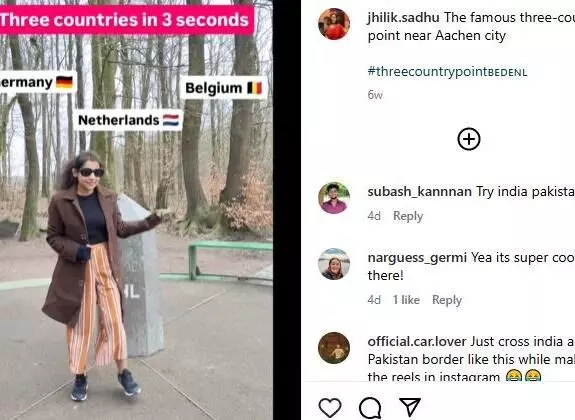
Task: Open jhilik.sadhu profile picture
Action: point(334,24)
